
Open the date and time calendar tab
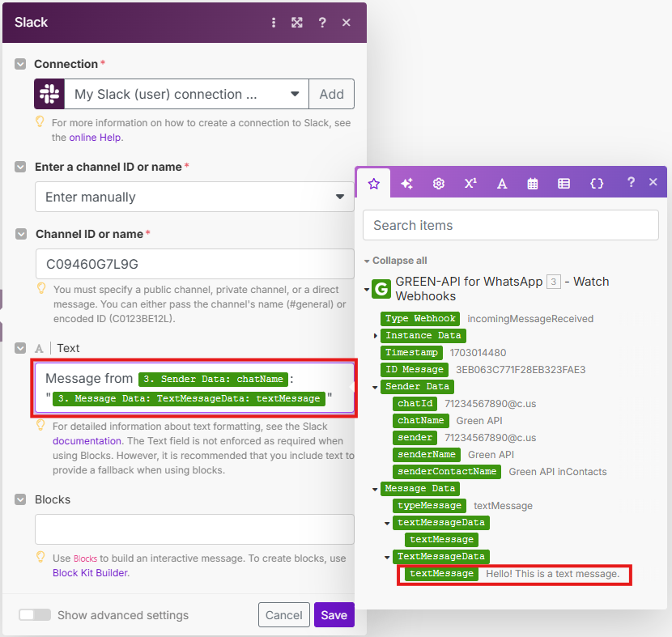click(533, 183)
